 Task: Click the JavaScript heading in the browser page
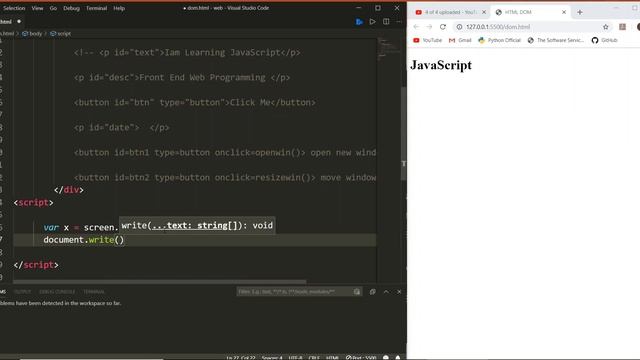(x=441, y=65)
